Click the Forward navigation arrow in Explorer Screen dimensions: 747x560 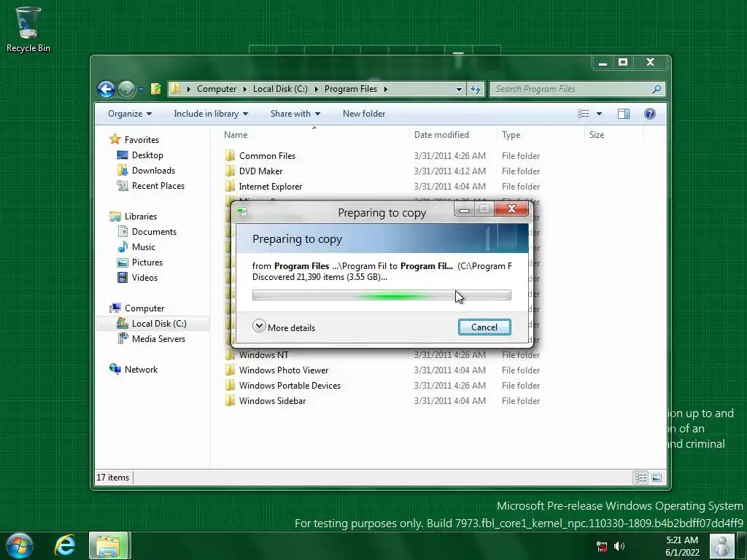point(127,89)
